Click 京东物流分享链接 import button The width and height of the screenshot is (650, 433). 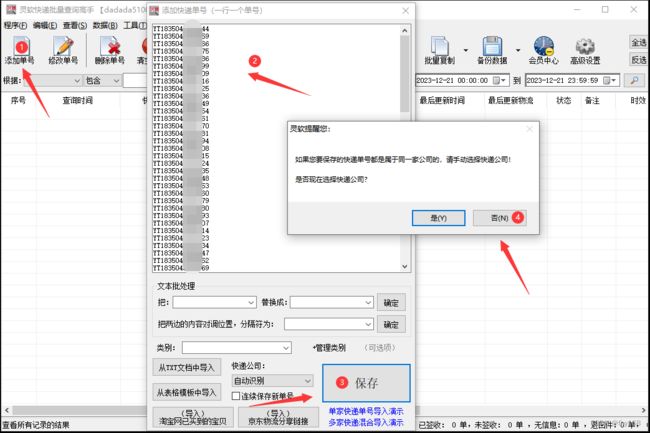[278, 417]
